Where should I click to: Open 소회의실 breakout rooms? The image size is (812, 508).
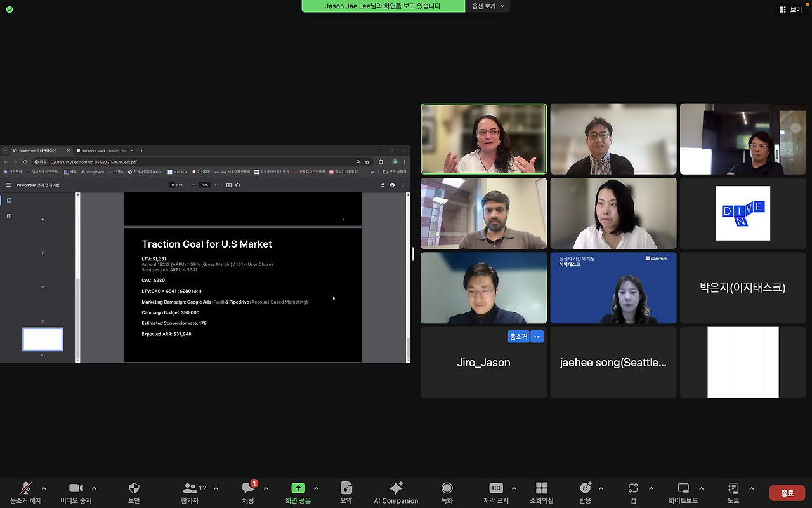pos(542,492)
